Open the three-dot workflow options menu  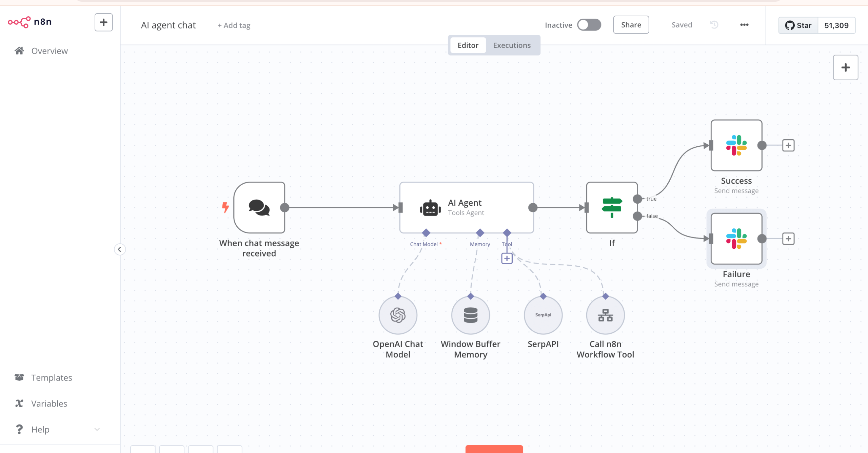tap(744, 25)
